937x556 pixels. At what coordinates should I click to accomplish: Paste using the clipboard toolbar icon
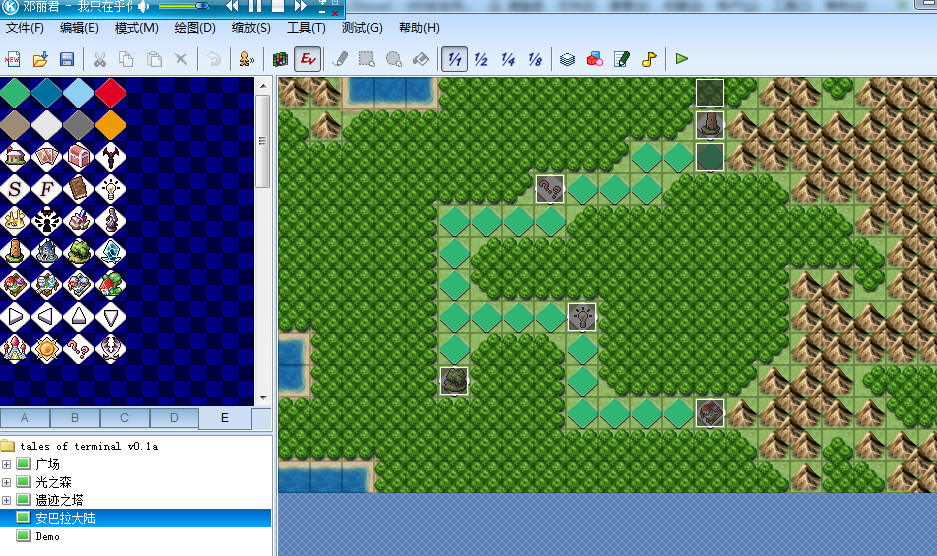tap(154, 59)
